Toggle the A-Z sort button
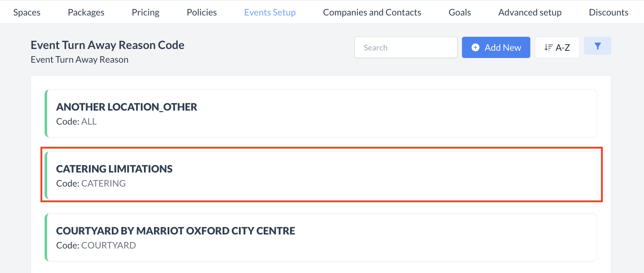 click(557, 48)
